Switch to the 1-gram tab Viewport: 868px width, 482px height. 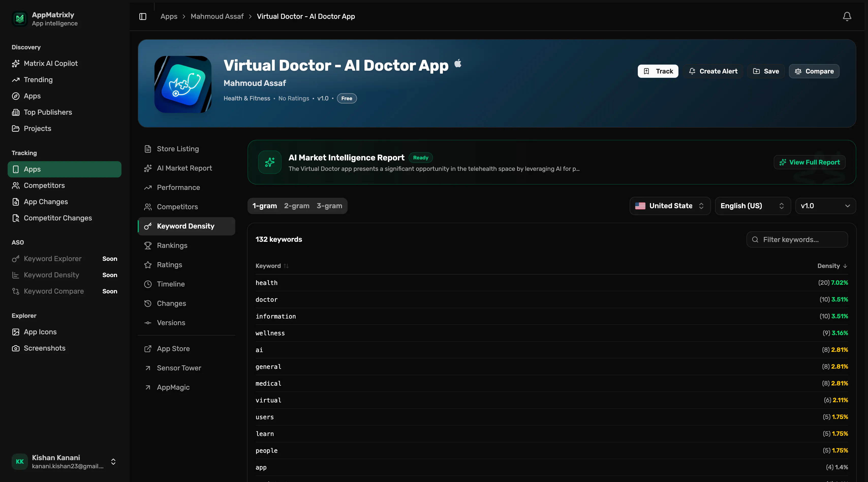pos(265,206)
